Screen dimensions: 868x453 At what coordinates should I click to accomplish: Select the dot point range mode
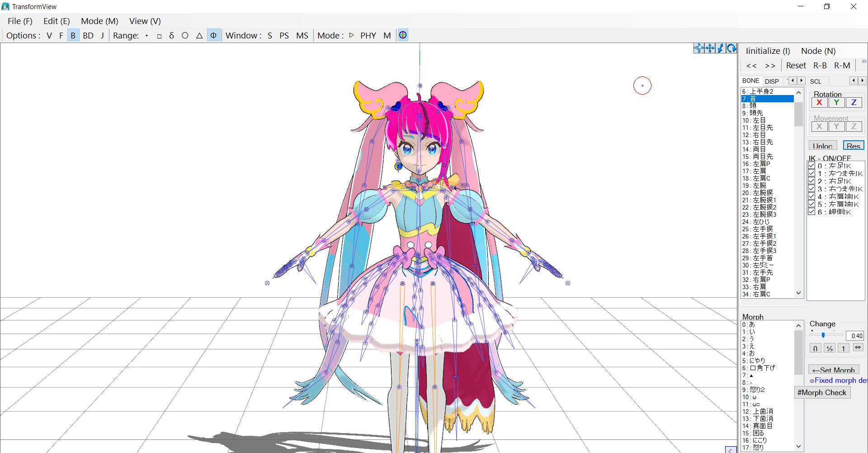pyautogui.click(x=146, y=35)
